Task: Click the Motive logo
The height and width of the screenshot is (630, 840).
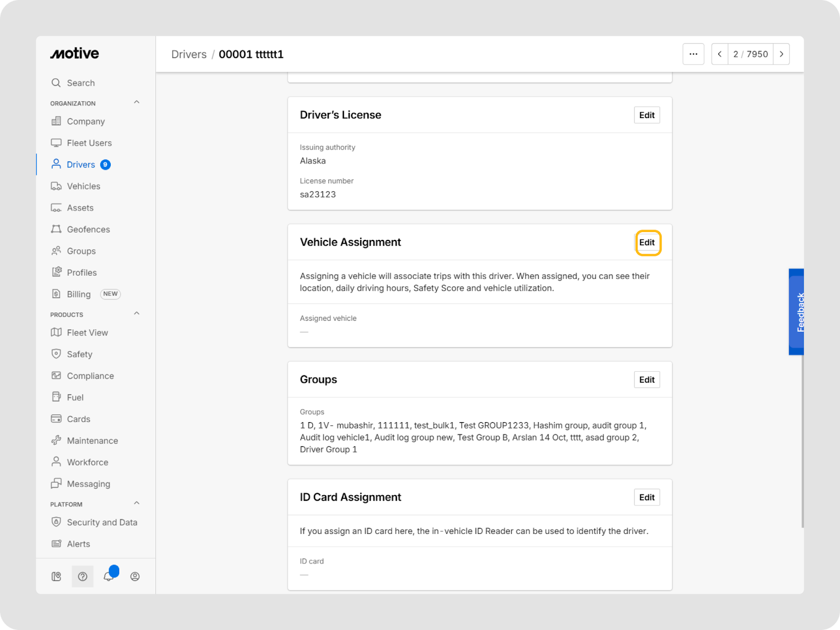Action: [75, 54]
